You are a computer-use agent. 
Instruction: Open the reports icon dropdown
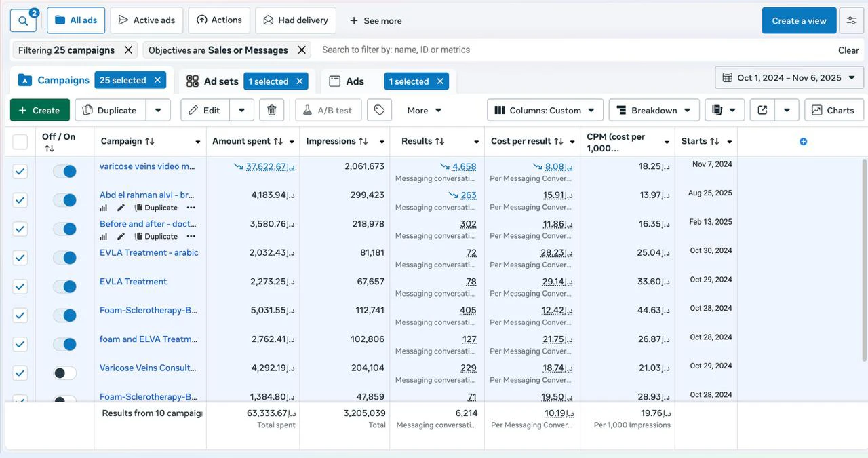[725, 110]
